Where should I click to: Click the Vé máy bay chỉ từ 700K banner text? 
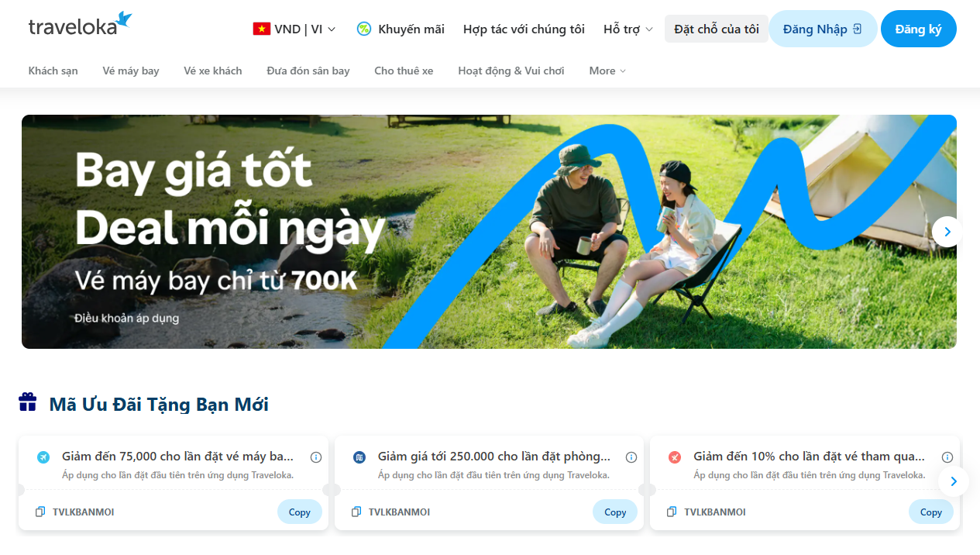coord(216,281)
